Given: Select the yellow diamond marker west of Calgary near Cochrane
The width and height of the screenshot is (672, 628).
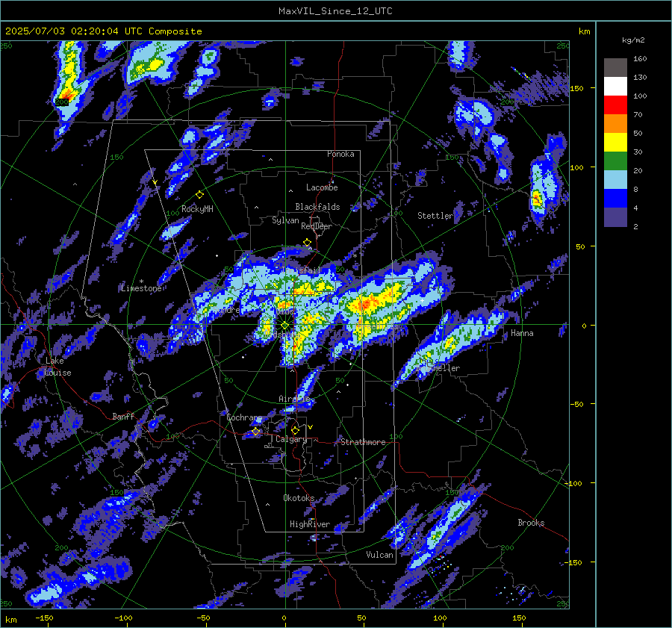Looking at the screenshot, I should click(255, 432).
